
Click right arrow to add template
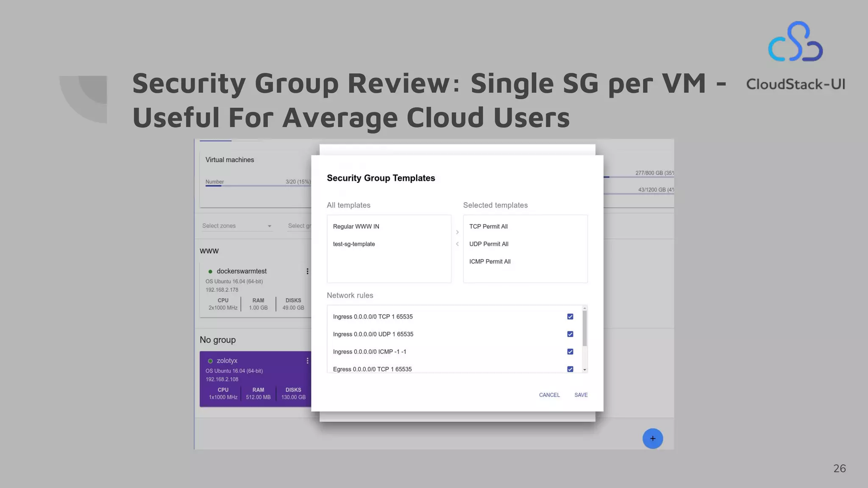click(x=457, y=232)
